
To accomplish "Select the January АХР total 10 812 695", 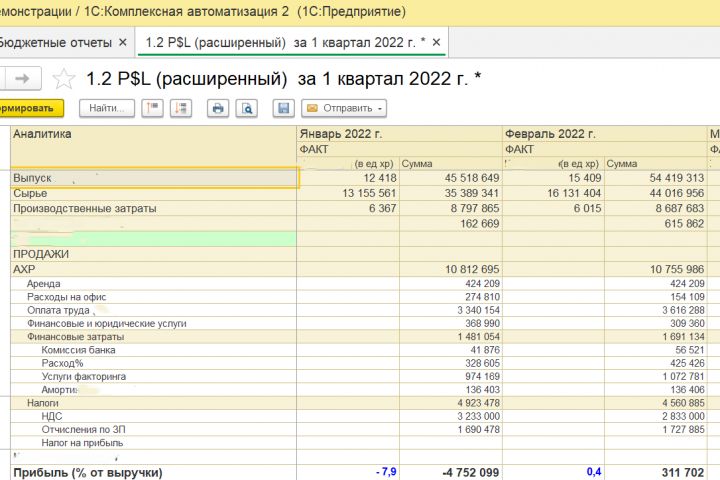I will coord(472,269).
